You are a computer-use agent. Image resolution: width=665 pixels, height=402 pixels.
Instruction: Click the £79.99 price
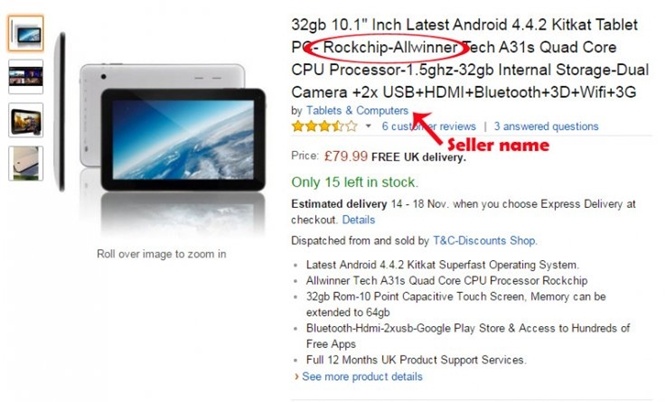coord(346,156)
